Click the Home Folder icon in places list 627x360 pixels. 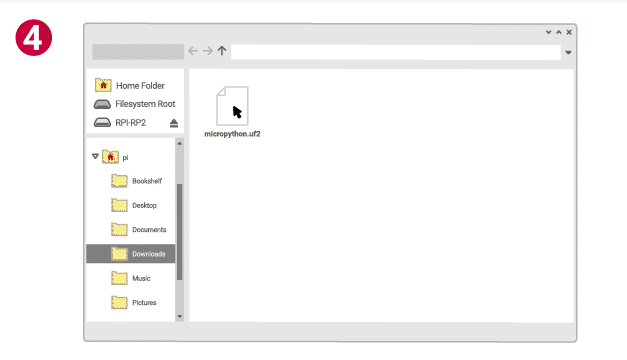[103, 85]
